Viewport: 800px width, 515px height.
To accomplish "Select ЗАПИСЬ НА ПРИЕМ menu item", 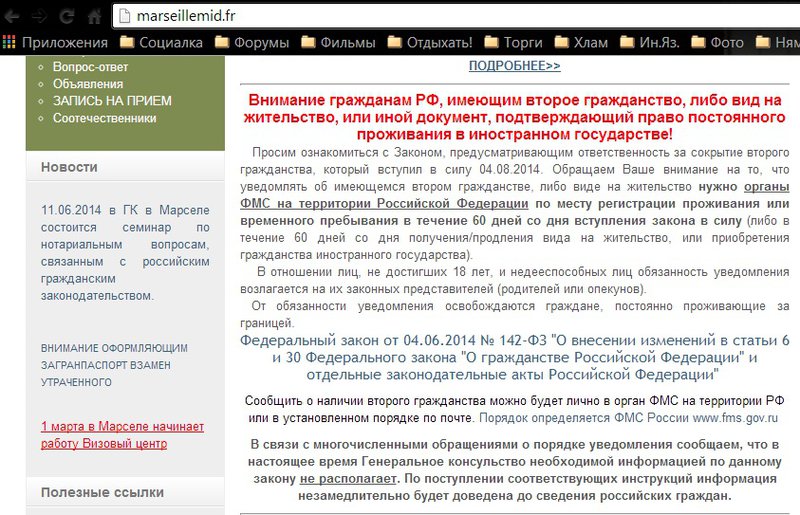I will point(112,101).
